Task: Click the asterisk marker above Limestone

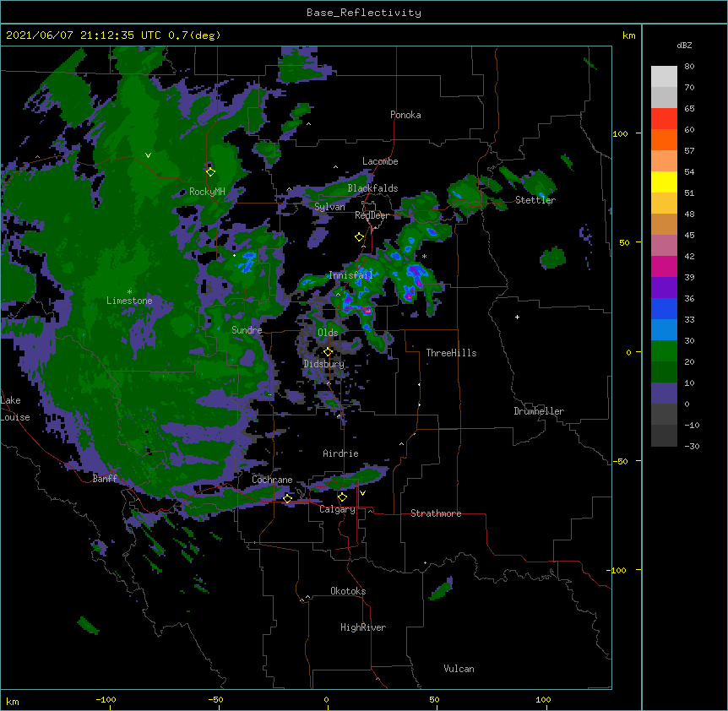Action: 129,292
